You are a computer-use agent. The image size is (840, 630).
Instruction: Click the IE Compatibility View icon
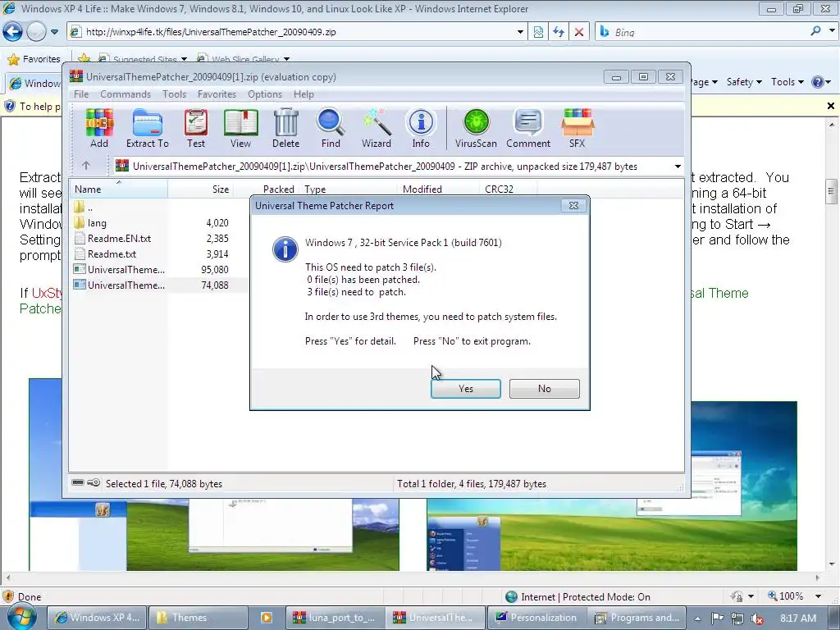pos(538,32)
